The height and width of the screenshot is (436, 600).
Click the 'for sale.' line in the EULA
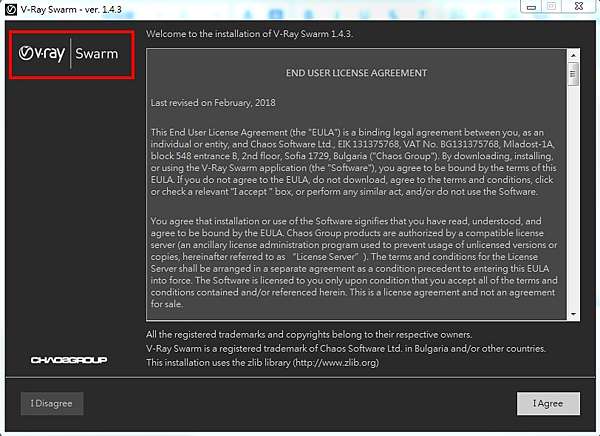click(167, 304)
